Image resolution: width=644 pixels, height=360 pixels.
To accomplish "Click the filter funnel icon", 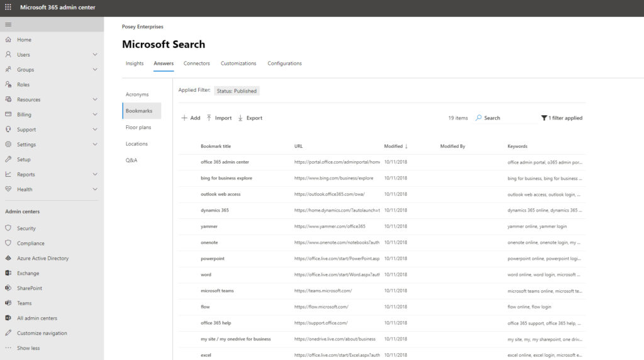I will 544,118.
